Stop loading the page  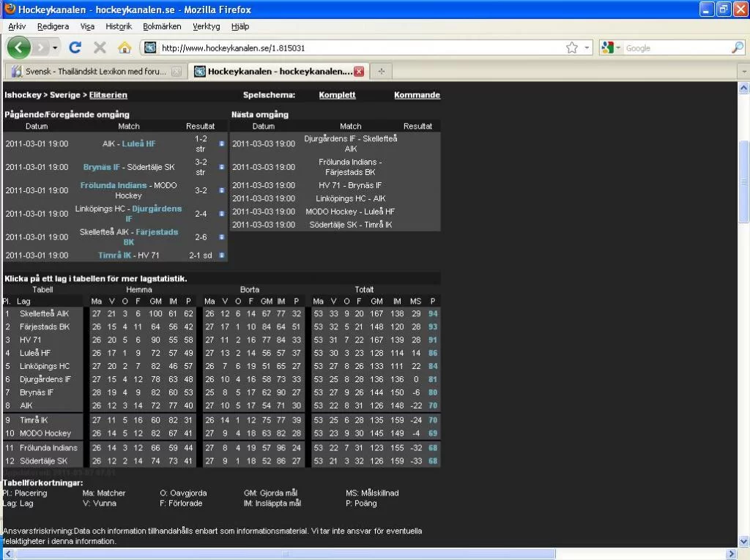(x=99, y=47)
